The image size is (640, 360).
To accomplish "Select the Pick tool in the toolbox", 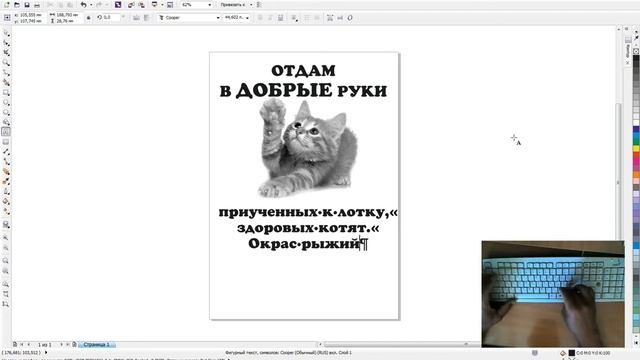I will click(6, 33).
